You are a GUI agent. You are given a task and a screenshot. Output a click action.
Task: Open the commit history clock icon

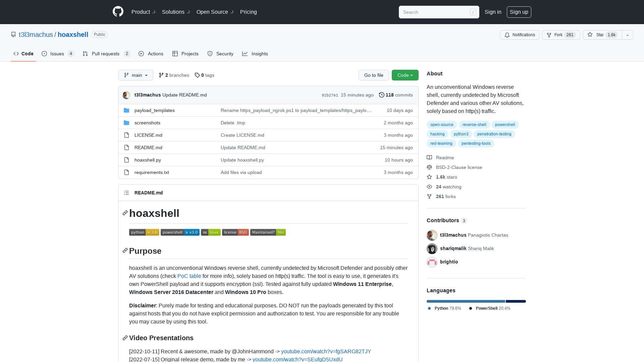(381, 95)
